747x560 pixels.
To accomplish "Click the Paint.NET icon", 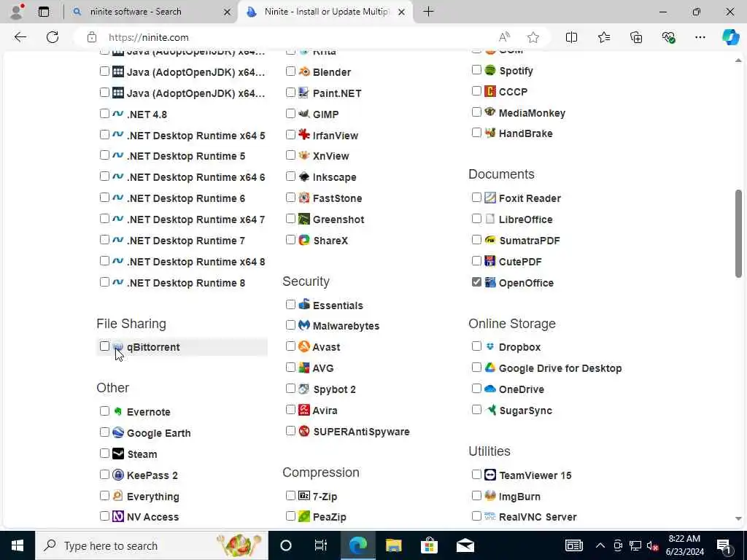I will pos(304,93).
